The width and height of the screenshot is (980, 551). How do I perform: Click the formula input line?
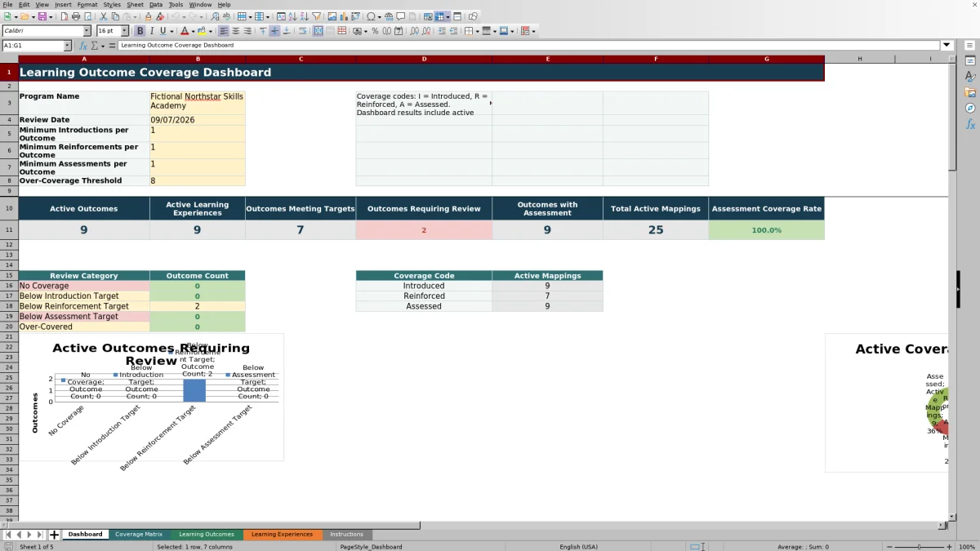528,46
